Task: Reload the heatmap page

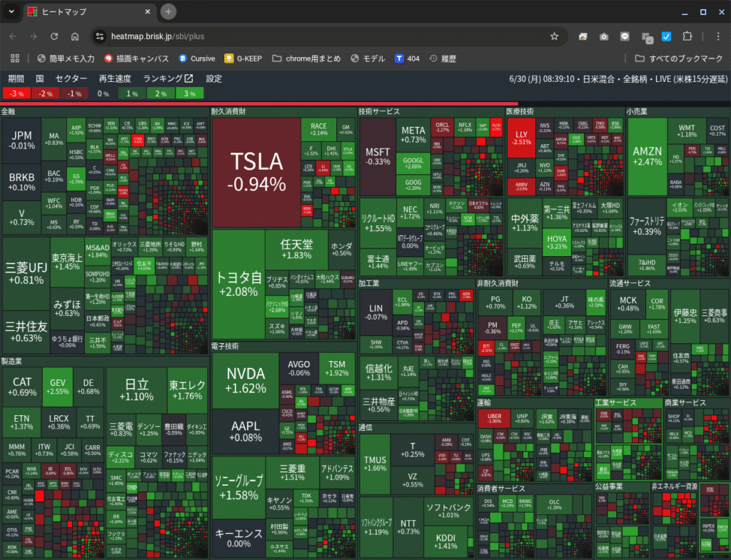Action: point(54,36)
